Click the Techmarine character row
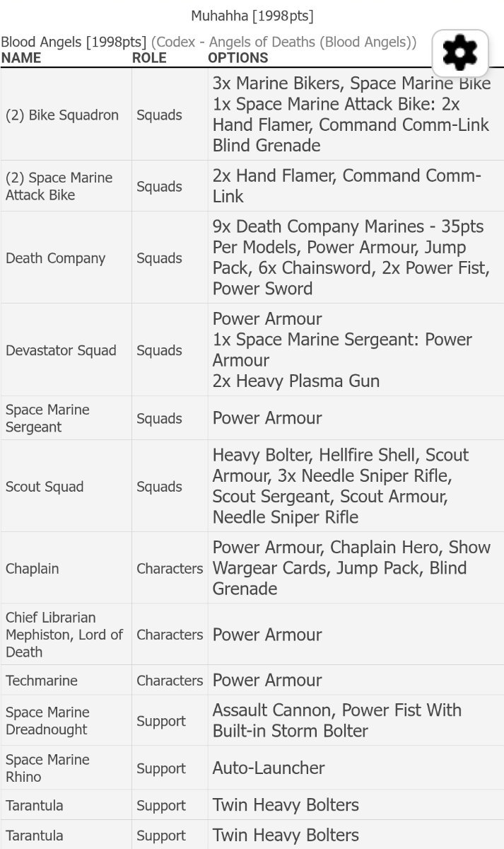 (252, 681)
